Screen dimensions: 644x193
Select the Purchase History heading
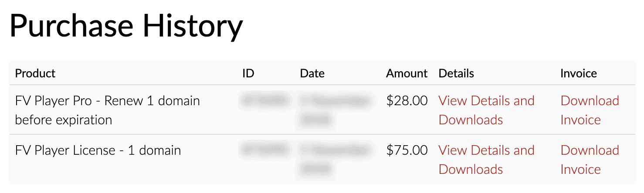tap(126, 25)
